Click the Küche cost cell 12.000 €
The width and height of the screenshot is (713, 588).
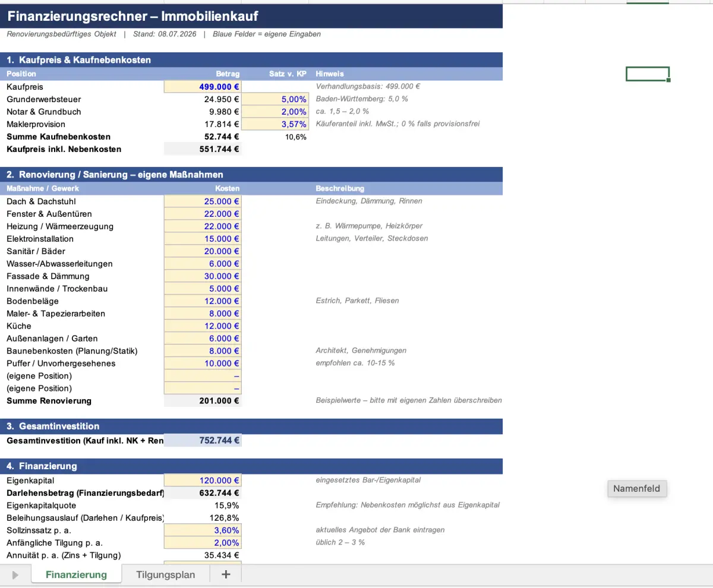(203, 326)
